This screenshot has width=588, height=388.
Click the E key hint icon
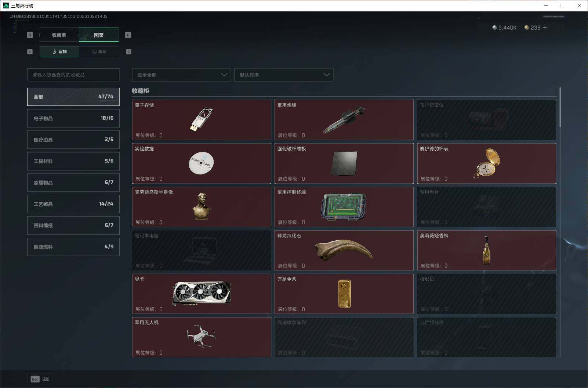(128, 35)
